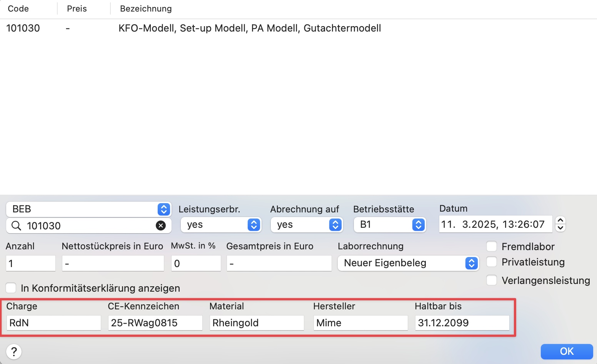Click the Datum stepper arrows
The height and width of the screenshot is (364, 597).
click(x=560, y=224)
